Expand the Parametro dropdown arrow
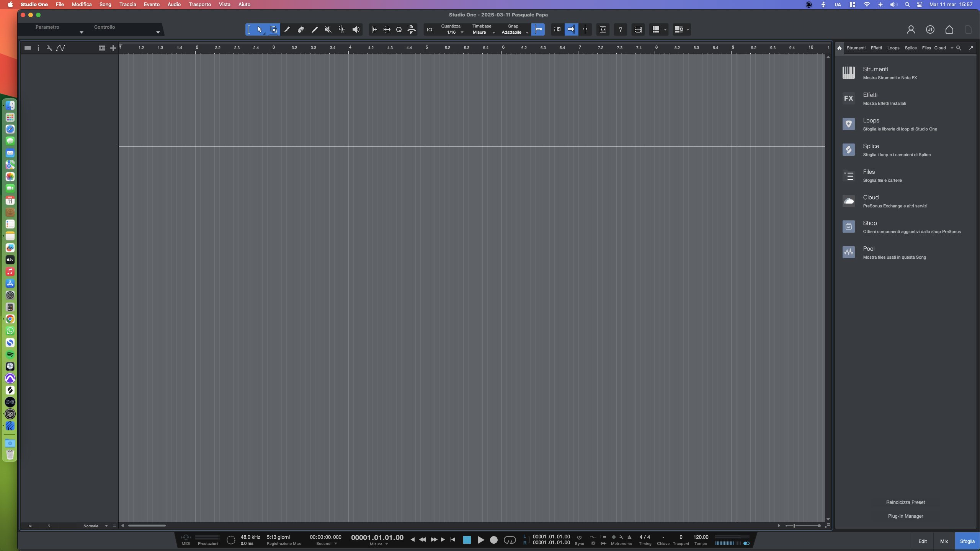This screenshot has width=980, height=551. click(81, 33)
